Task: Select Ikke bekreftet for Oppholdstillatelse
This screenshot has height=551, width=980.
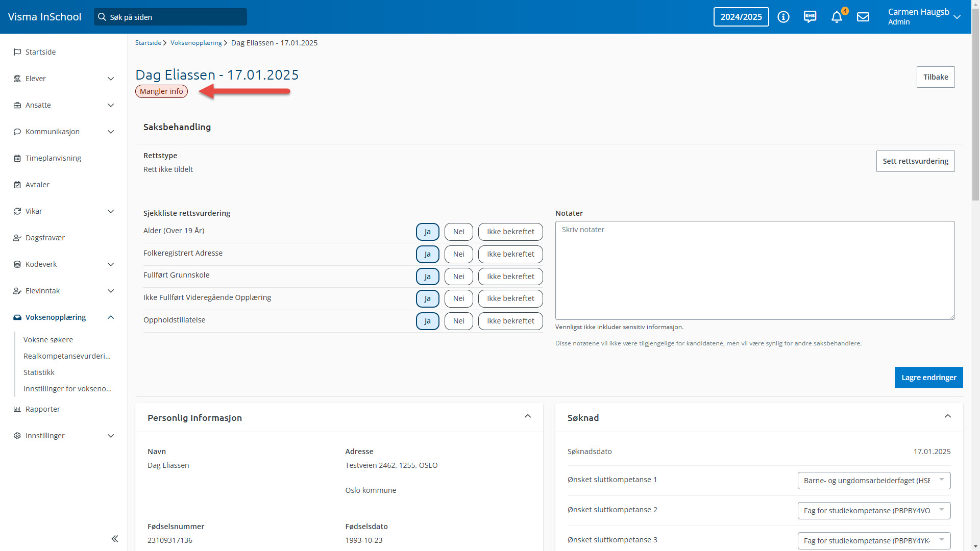Action: [x=510, y=321]
